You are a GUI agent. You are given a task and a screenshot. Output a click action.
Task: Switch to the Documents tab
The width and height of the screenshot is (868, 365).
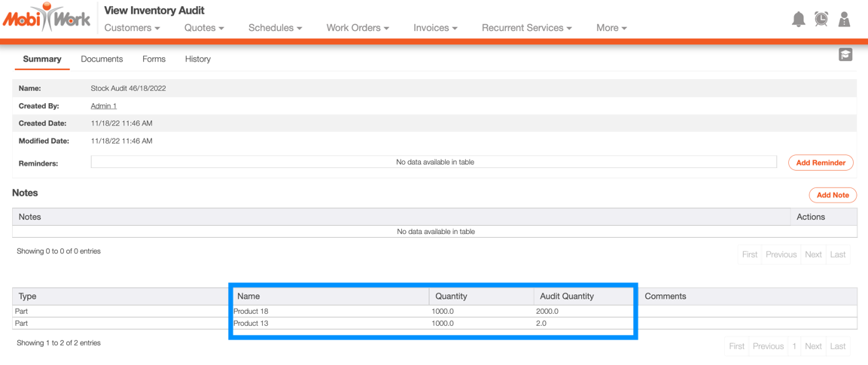pos(102,59)
